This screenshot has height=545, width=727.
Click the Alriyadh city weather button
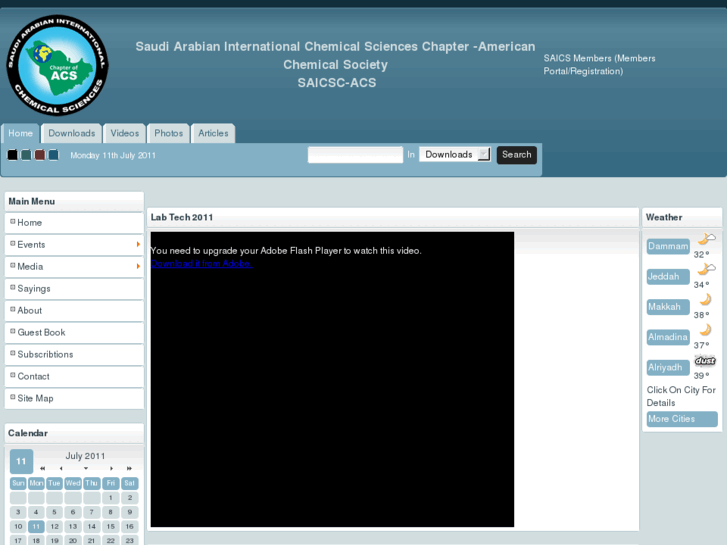tap(668, 367)
